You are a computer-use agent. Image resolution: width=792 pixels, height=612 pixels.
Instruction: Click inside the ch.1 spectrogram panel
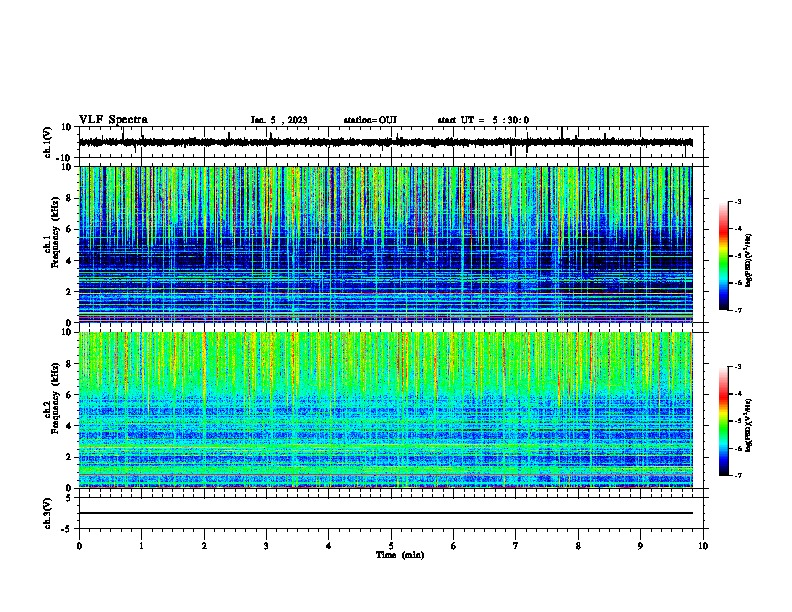click(385, 244)
